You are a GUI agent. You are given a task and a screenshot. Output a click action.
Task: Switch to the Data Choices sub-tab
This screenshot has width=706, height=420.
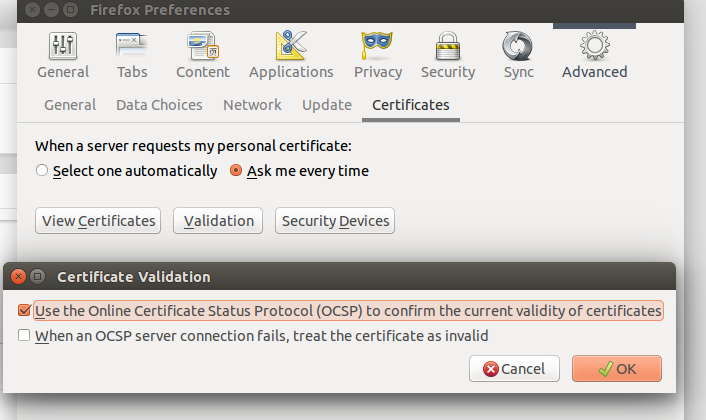[159, 105]
